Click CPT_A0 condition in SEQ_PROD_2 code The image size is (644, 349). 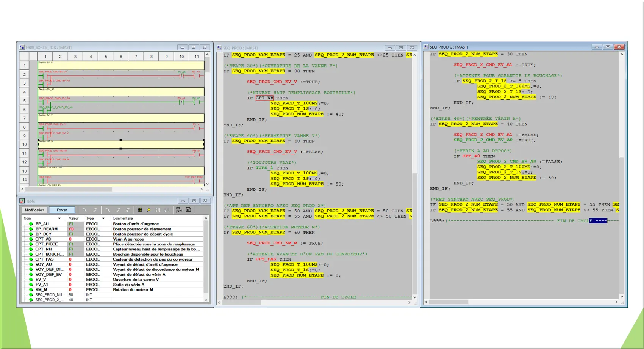[x=471, y=156]
